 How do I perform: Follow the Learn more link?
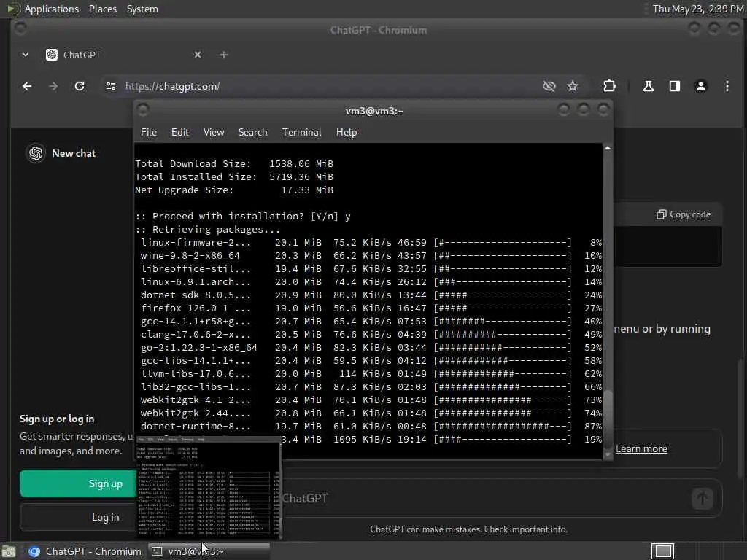[x=641, y=448]
